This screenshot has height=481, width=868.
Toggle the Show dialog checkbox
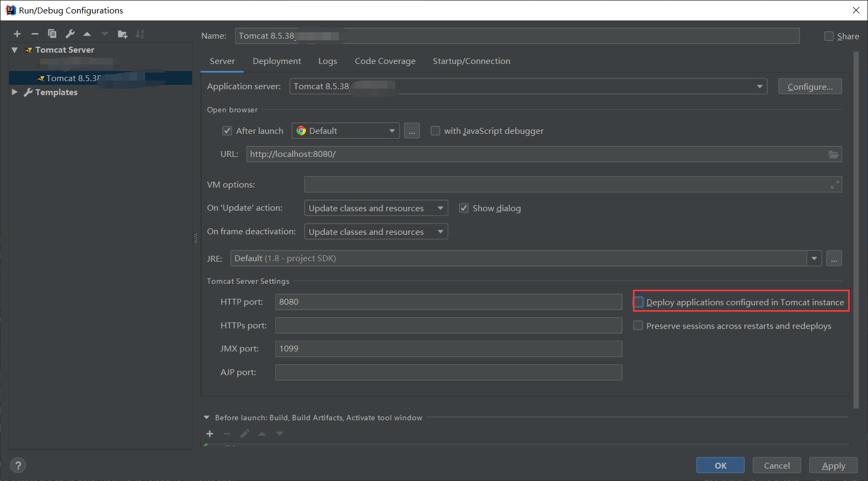pos(464,208)
